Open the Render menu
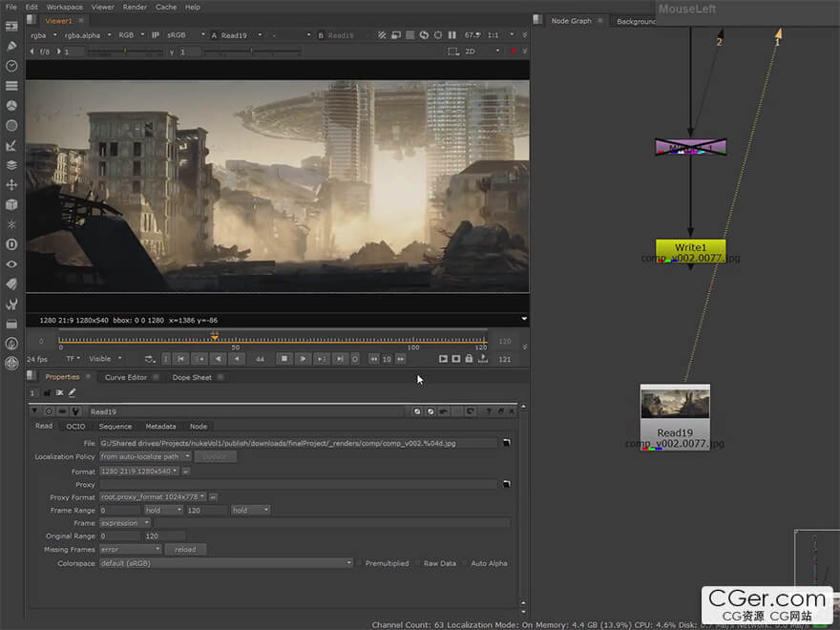840x630 pixels. [135, 7]
